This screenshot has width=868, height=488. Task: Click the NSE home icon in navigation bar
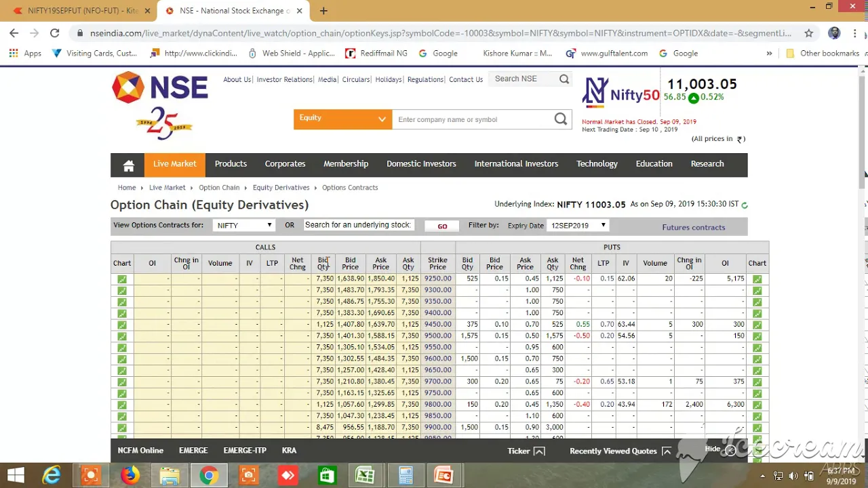[129, 165]
